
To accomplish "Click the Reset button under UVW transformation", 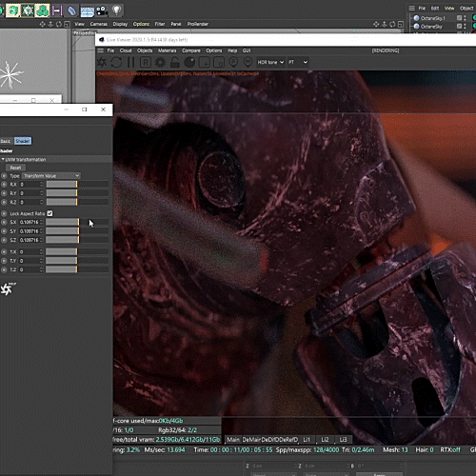I will [15, 168].
